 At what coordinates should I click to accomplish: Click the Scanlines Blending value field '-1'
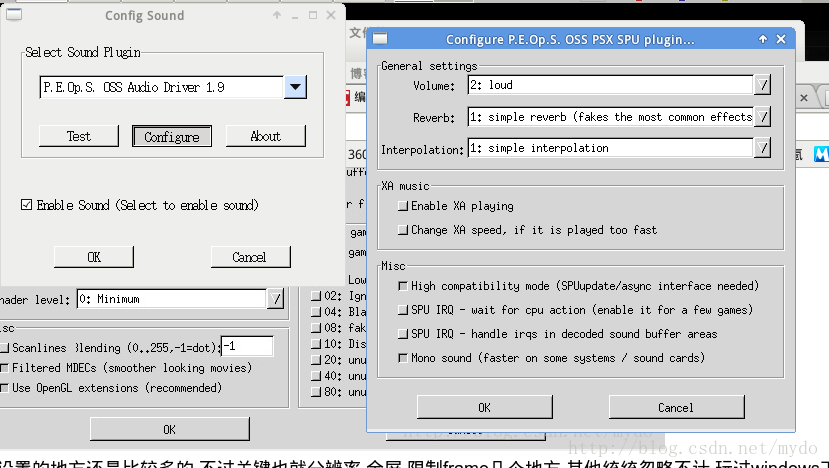pyautogui.click(x=247, y=346)
